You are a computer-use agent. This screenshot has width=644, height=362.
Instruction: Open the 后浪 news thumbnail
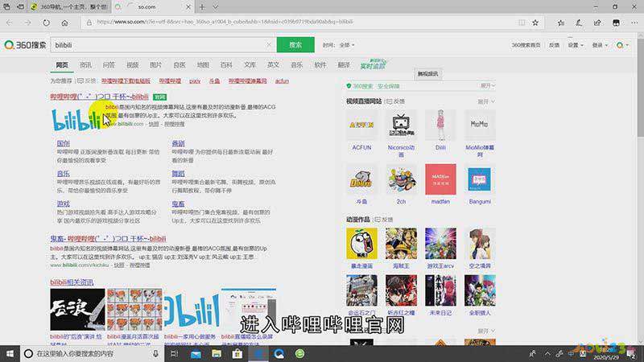coord(77,310)
